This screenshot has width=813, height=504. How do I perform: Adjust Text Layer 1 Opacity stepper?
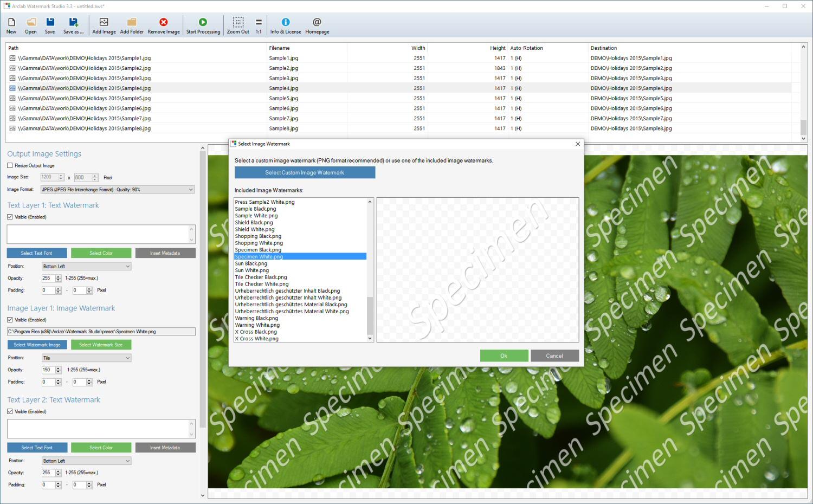tap(58, 278)
